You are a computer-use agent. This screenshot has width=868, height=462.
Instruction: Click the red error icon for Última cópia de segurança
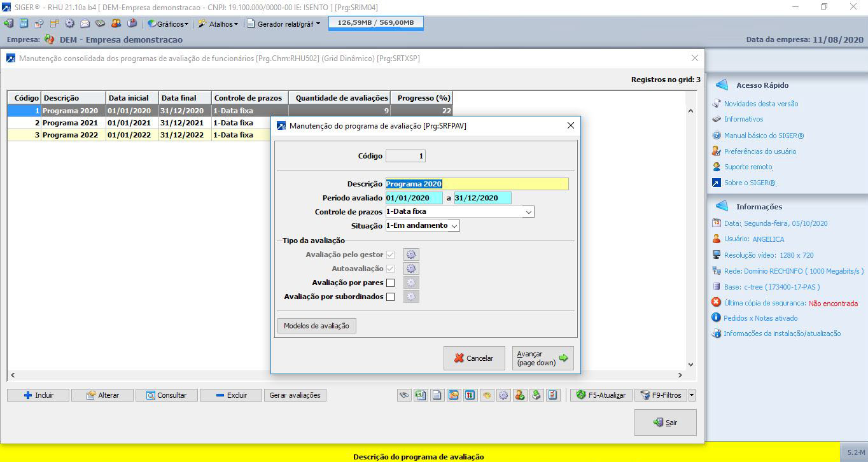tap(717, 303)
